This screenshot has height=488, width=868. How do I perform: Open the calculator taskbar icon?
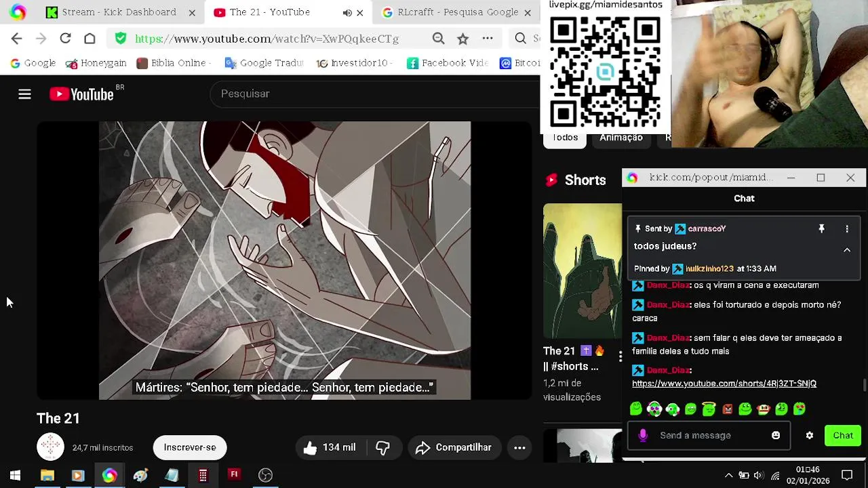pyautogui.click(x=203, y=476)
